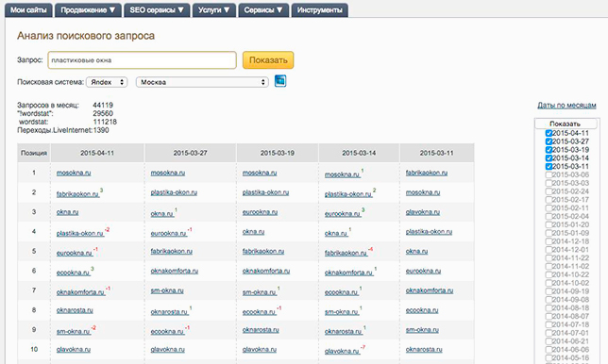Click the Анализ поискового запроса heading
Screen dimensions: 608x364
coord(86,36)
